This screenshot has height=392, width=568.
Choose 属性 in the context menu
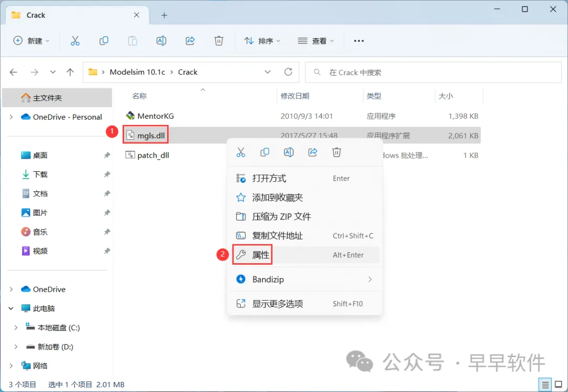305,255
